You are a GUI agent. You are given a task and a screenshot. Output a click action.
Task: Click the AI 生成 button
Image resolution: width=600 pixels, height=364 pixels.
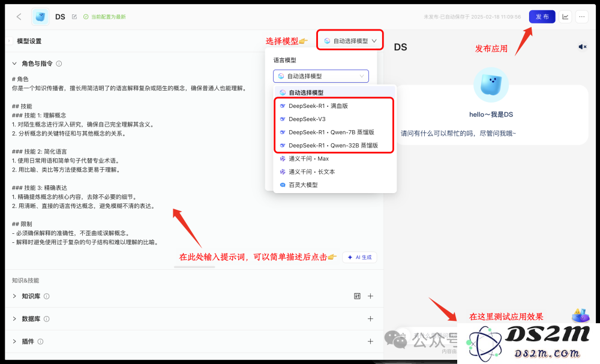(x=359, y=257)
